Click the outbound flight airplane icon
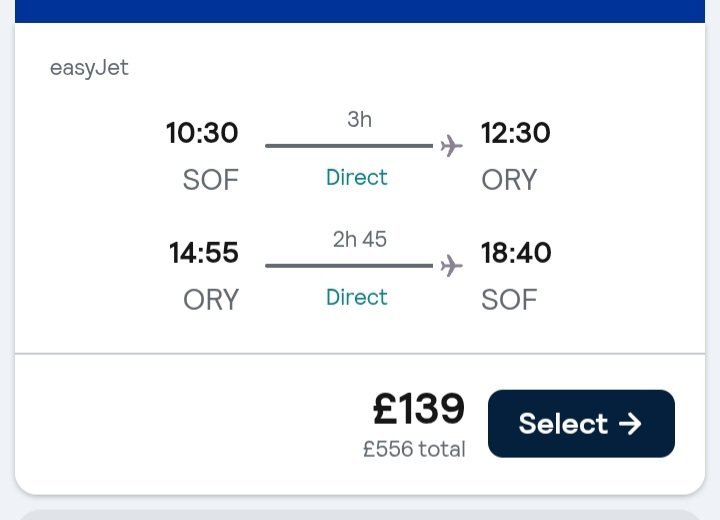 451,146
